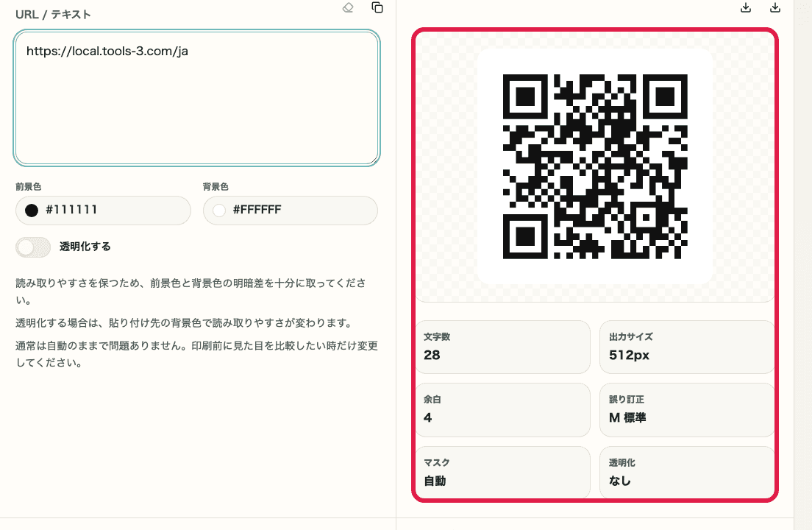This screenshot has width=812, height=530.
Task: Click inside the URL/テキスト input box
Action: 196,96
